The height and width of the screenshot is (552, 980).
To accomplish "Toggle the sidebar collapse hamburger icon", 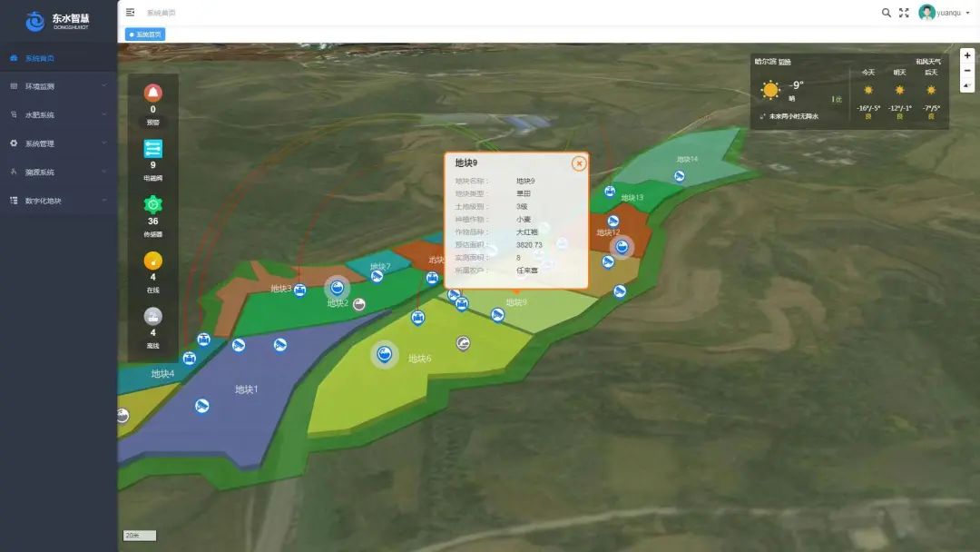I will (x=130, y=13).
